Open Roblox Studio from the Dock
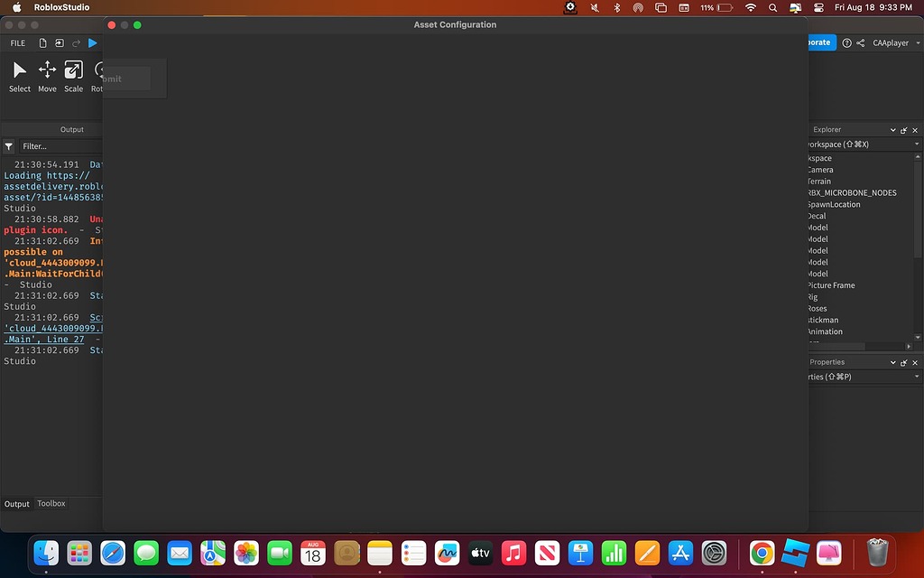This screenshot has height=578, width=924. [795, 552]
